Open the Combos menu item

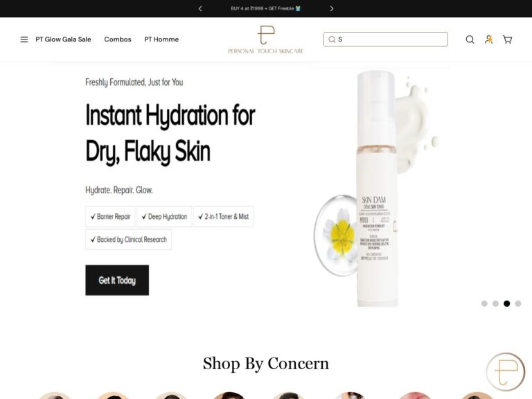[x=118, y=39]
